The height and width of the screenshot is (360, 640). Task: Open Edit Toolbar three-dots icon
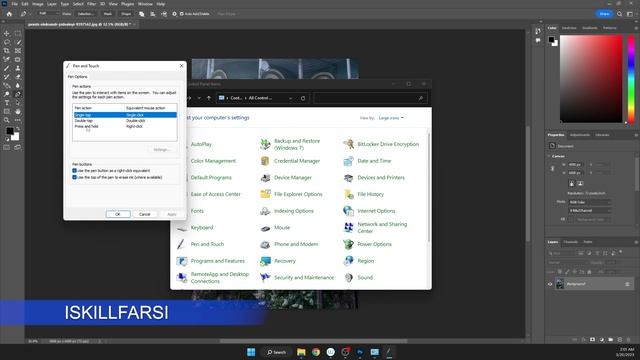[x=18, y=120]
